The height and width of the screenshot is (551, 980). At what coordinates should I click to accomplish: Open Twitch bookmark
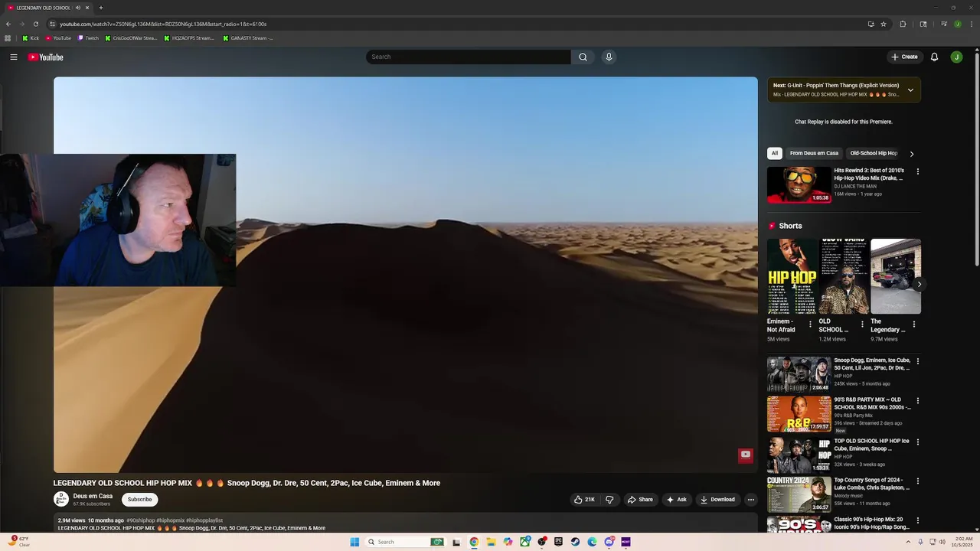(89, 38)
